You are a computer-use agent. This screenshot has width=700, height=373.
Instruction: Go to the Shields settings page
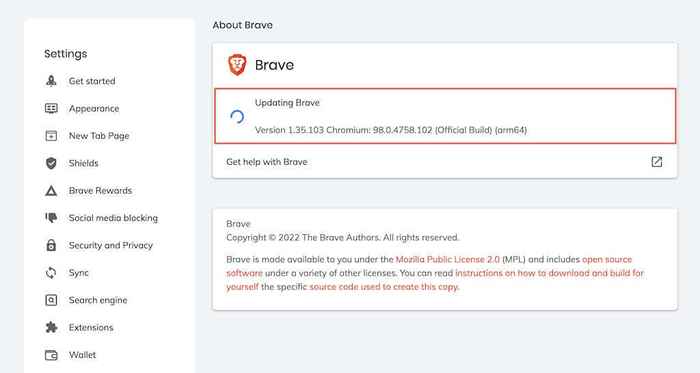(x=83, y=163)
